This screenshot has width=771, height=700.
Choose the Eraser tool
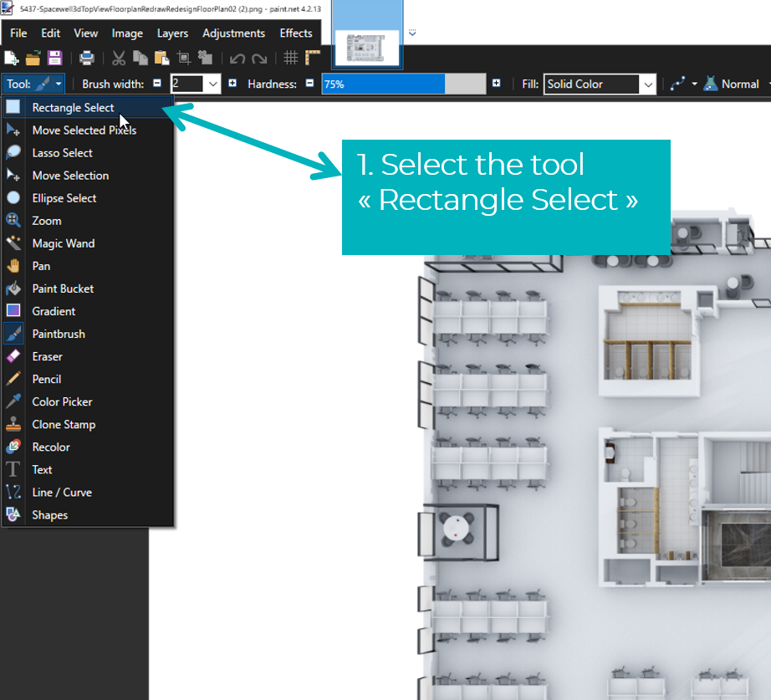coord(88,356)
